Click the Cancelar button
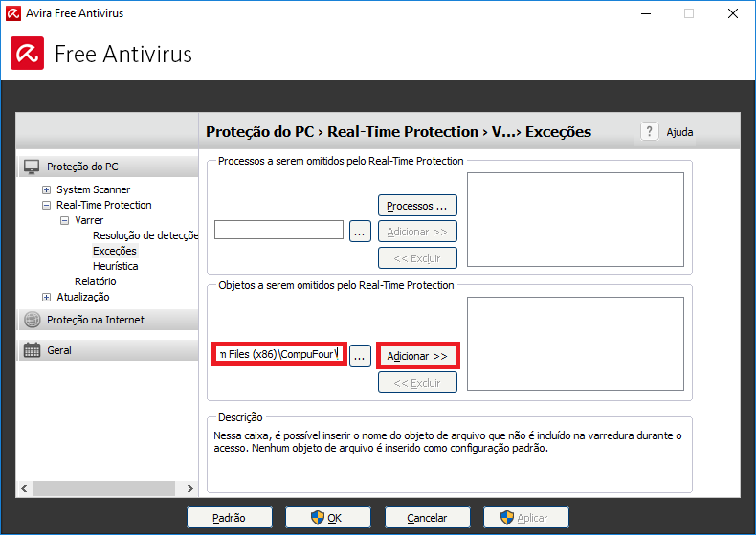This screenshot has height=535, width=756. (x=427, y=518)
